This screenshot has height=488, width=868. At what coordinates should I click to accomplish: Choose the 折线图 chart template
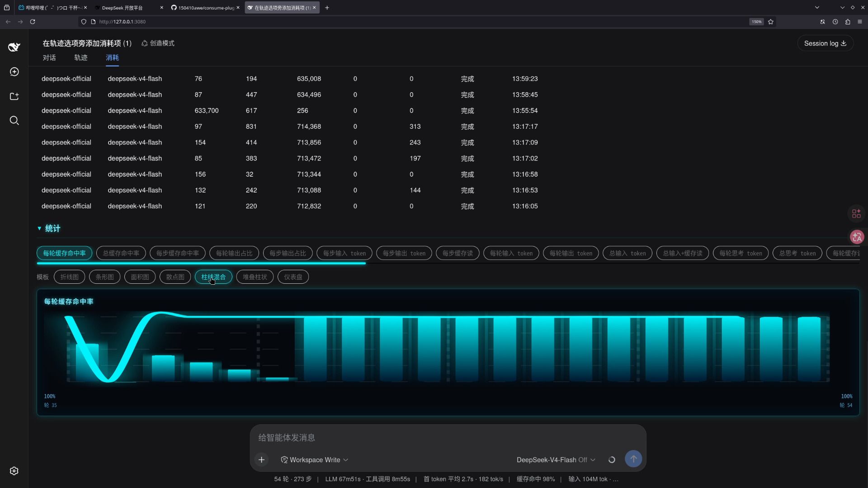tap(69, 277)
